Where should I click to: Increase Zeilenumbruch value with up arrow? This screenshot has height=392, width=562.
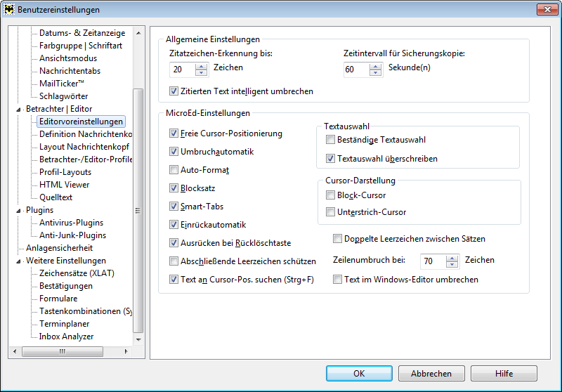[452, 259]
